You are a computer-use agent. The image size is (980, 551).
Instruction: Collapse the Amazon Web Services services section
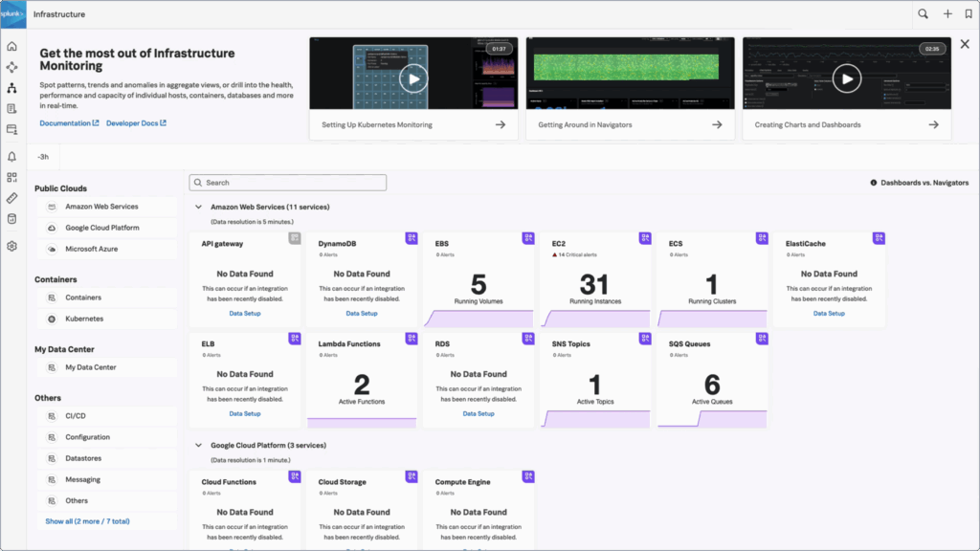pos(199,206)
